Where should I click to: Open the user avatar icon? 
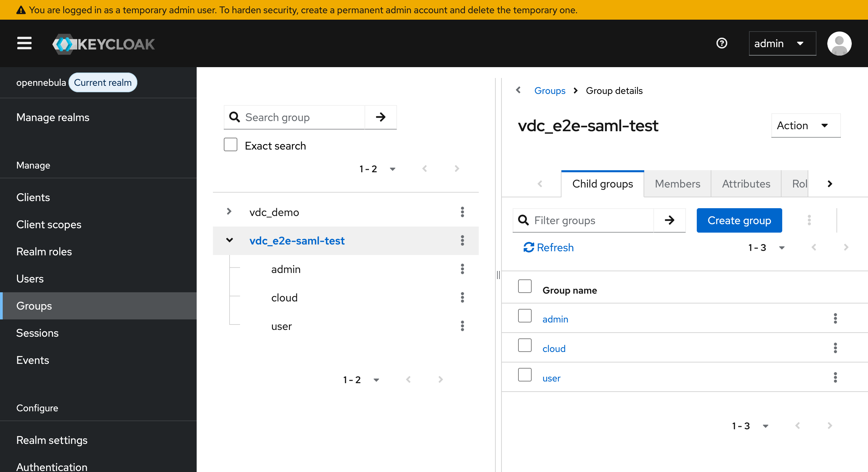[839, 43]
